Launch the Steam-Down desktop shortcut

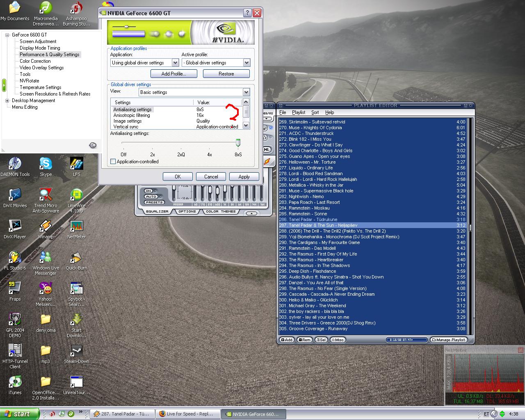(x=76, y=354)
